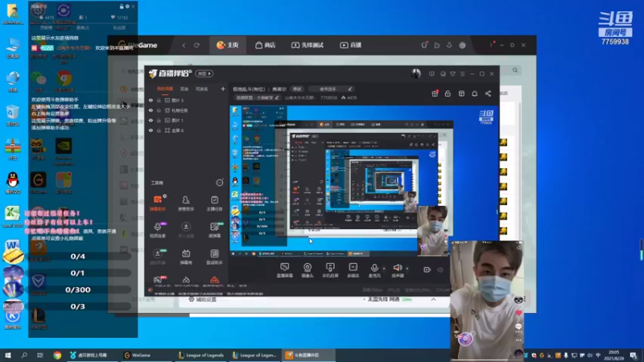Viewport: 644px width, 362px height.
Task: Open WeGame 直播 tab
Action: pos(350,45)
